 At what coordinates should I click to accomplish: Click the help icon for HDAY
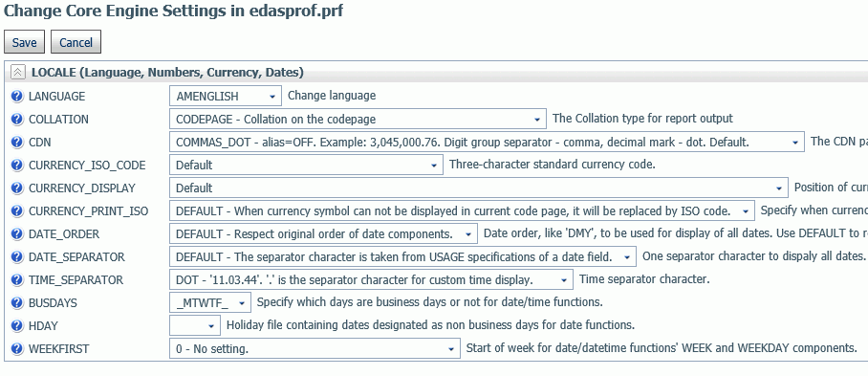coord(16,325)
